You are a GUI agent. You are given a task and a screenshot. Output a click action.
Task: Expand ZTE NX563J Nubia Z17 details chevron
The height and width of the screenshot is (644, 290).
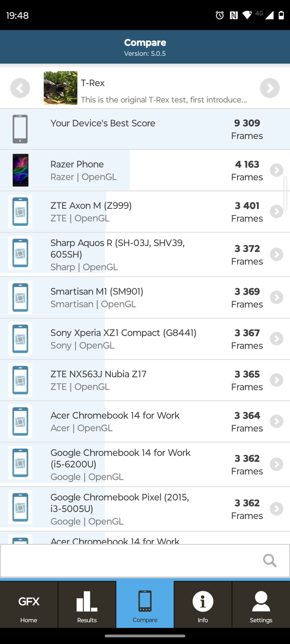click(x=276, y=380)
